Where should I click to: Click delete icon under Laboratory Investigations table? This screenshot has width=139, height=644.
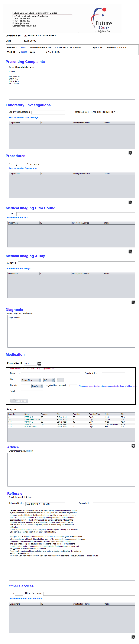point(130,153)
